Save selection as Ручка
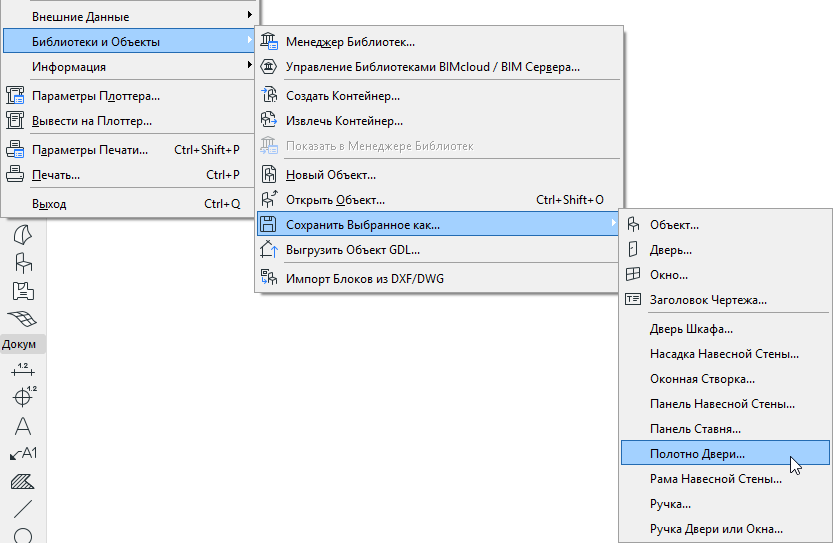 (725, 504)
